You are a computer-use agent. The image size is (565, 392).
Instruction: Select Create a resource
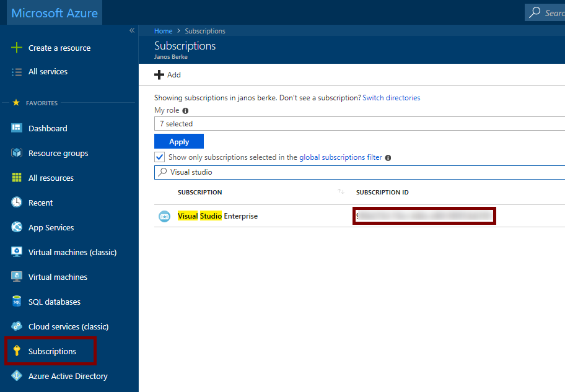(59, 48)
